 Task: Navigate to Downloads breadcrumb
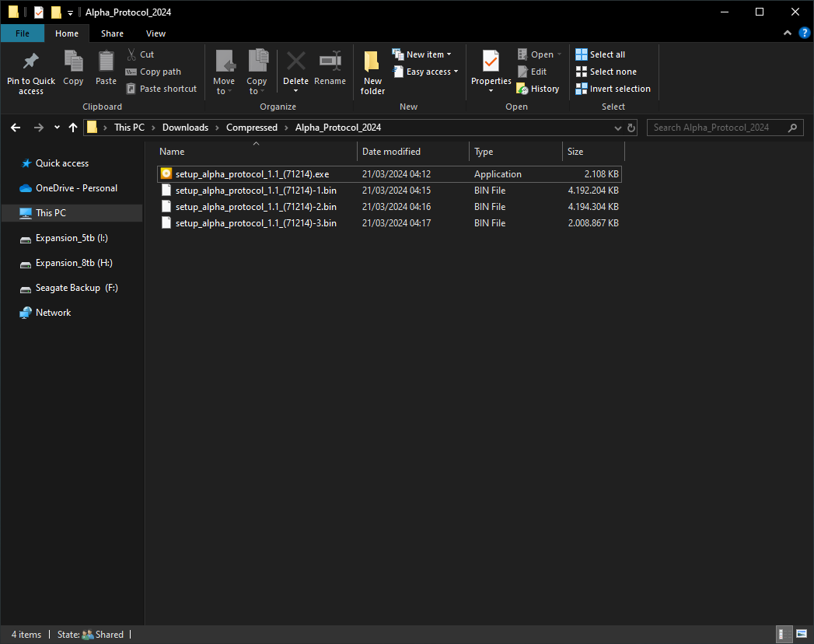pyautogui.click(x=185, y=128)
